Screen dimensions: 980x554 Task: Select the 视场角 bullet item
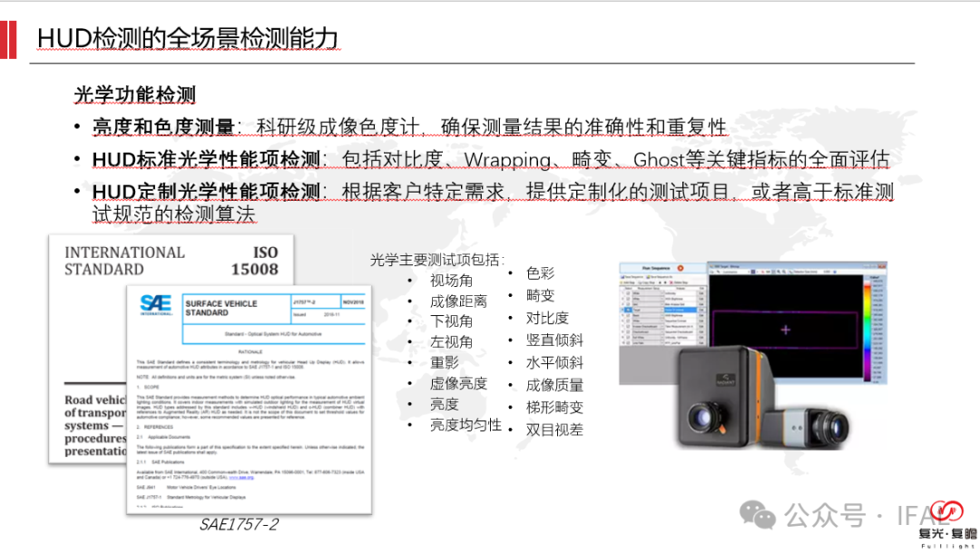451,281
